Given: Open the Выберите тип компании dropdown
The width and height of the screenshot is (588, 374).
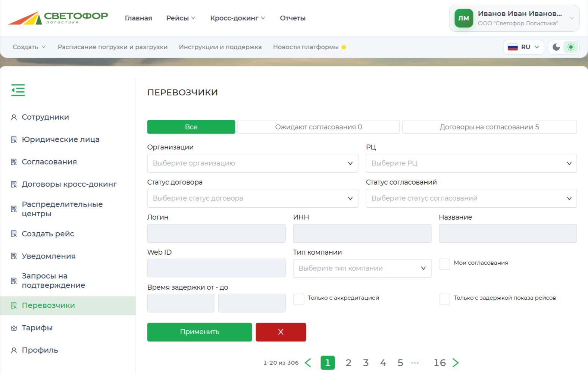Looking at the screenshot, I should [x=362, y=268].
